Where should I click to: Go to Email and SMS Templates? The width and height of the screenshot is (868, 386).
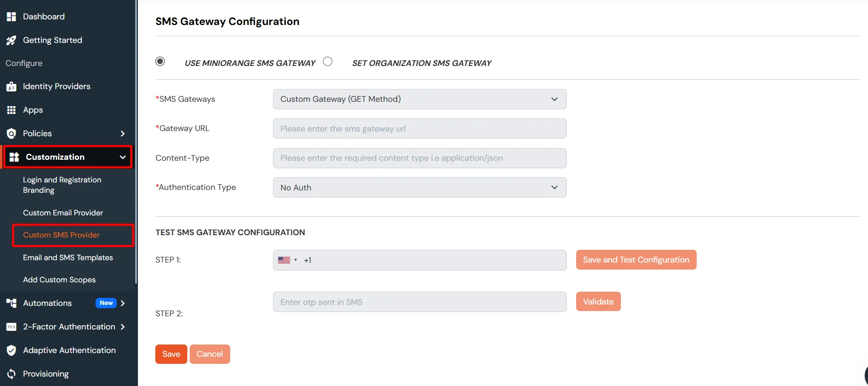pos(68,257)
